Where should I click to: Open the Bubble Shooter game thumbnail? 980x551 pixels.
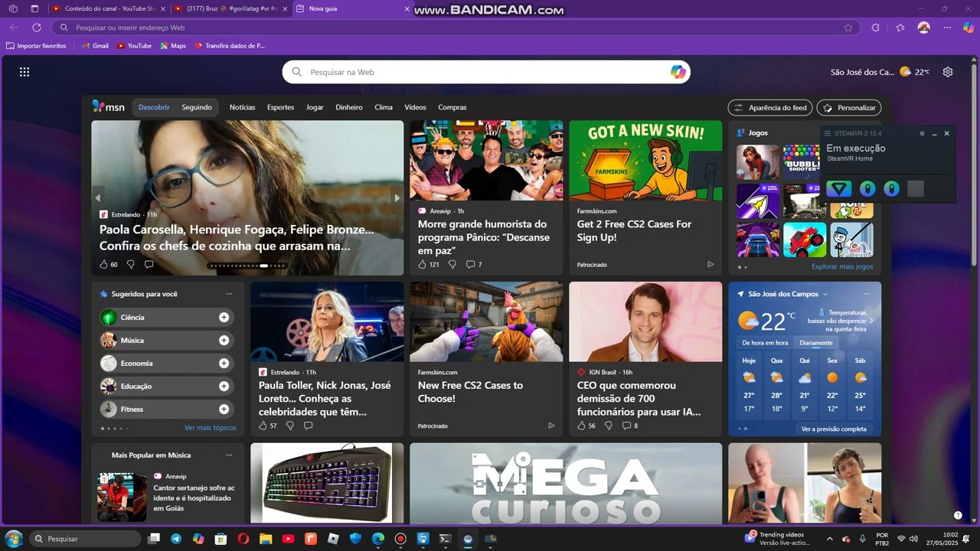click(x=801, y=162)
